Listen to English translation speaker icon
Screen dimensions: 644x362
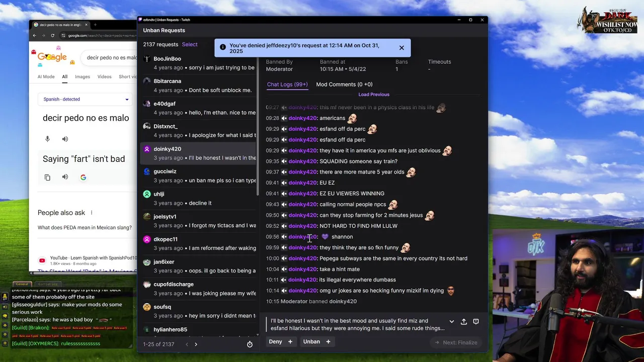[65, 177]
